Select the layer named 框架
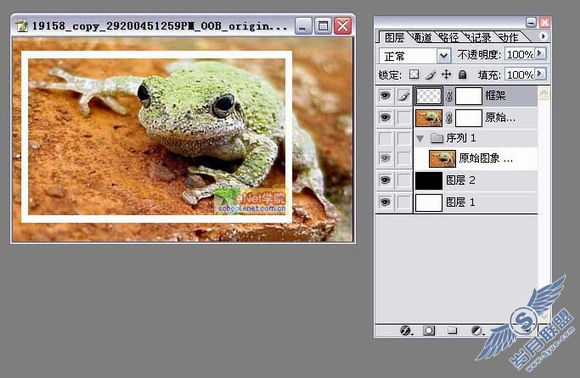580x378 pixels. pos(495,95)
